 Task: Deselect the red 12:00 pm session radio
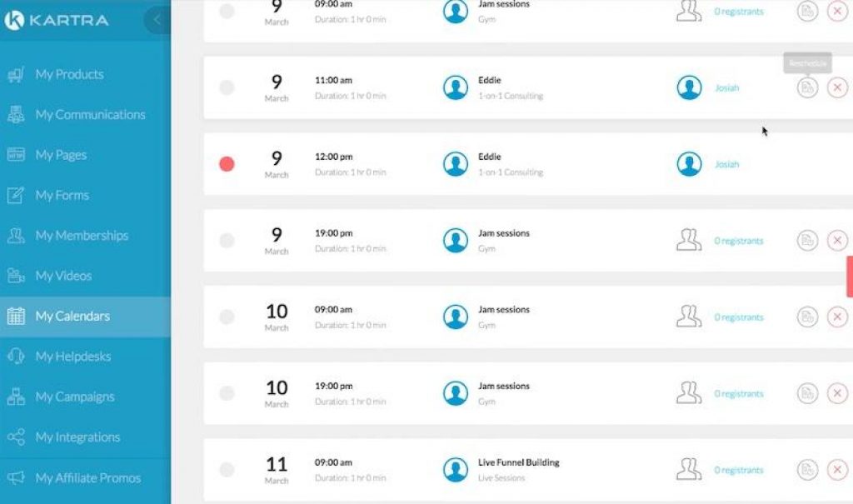[x=227, y=164]
